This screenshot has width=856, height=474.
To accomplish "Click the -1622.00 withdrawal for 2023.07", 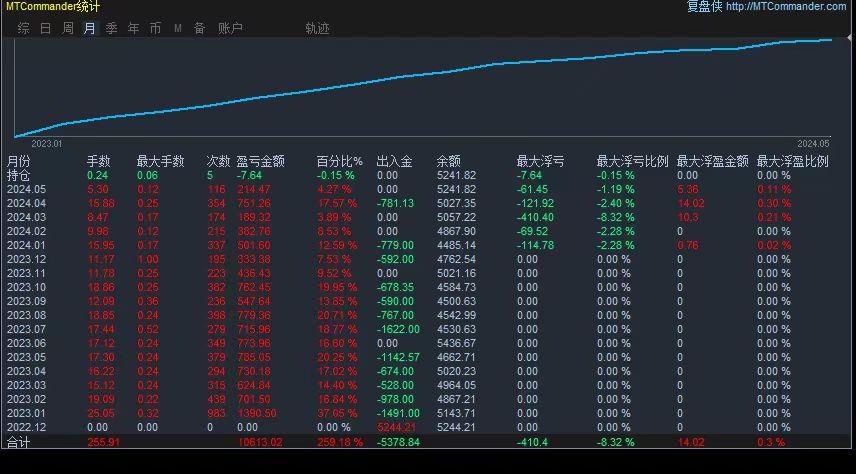I will 398,329.
